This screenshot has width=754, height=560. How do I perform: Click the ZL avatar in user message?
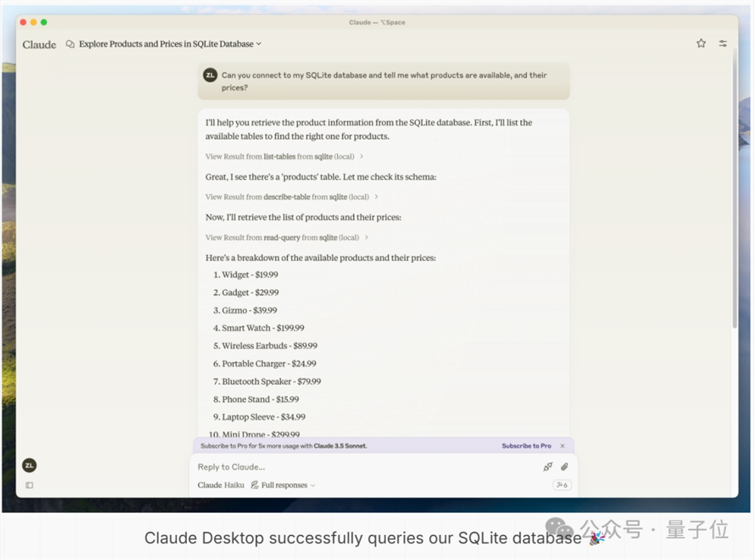pos(210,75)
